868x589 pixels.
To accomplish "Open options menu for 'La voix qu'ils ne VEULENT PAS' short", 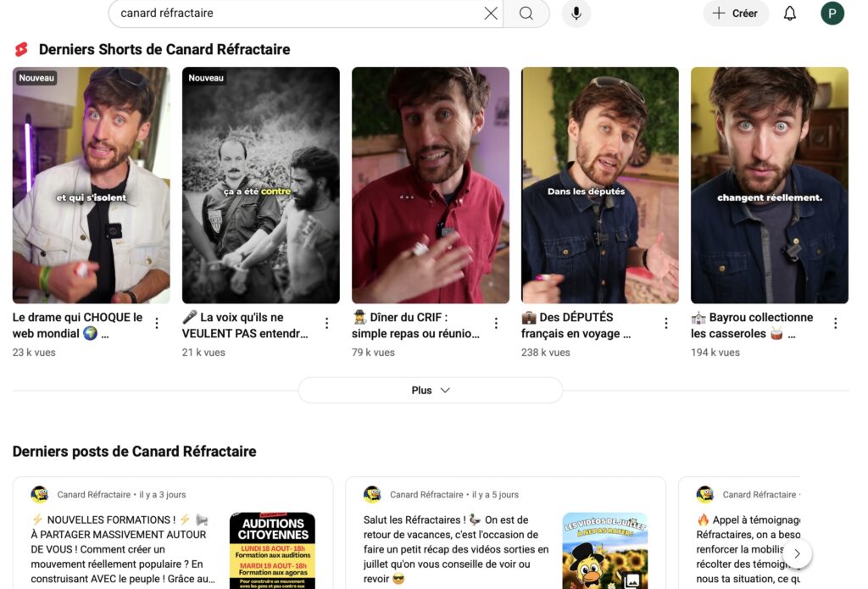I will coord(326,323).
